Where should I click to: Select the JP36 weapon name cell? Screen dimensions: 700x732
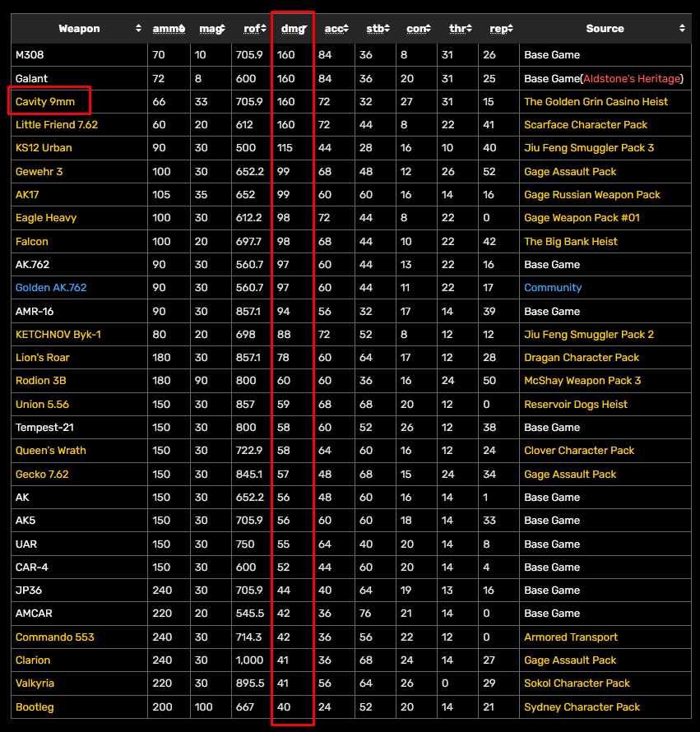point(80,591)
